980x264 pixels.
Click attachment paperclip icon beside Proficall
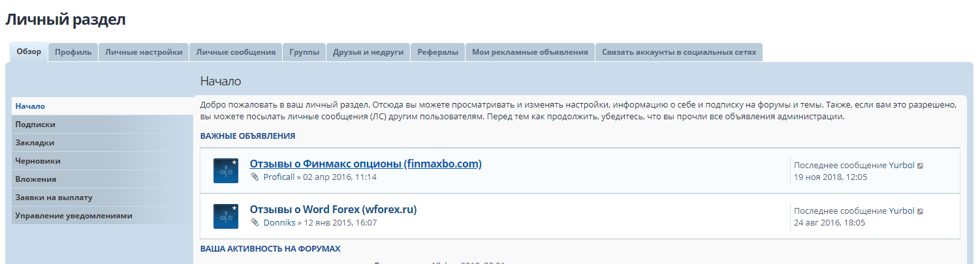pyautogui.click(x=255, y=177)
